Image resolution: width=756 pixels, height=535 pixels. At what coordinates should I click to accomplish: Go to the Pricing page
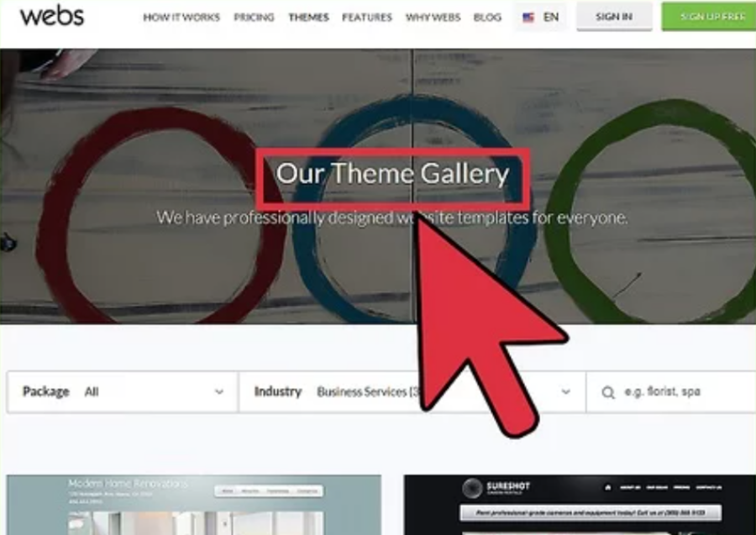pos(254,18)
